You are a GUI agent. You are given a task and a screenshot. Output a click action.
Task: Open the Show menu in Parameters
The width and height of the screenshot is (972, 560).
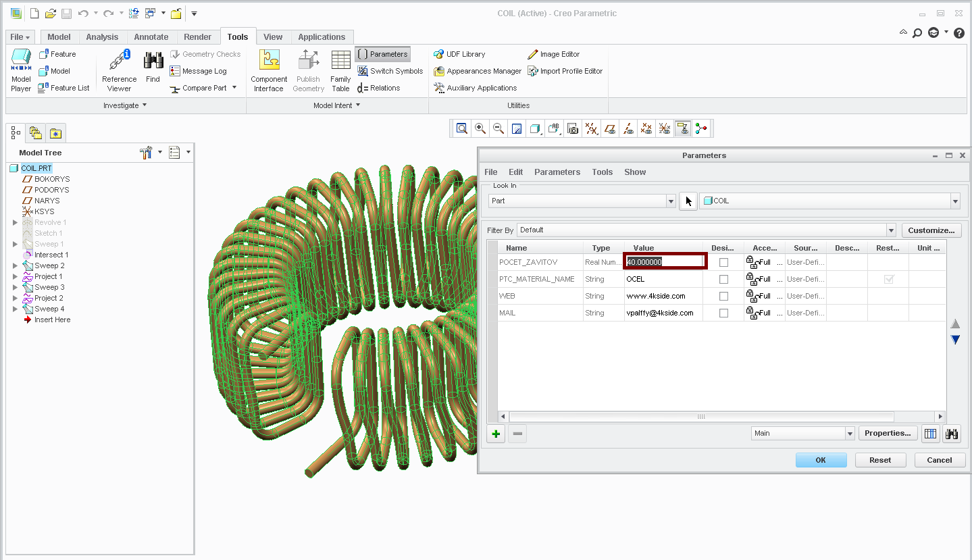pyautogui.click(x=635, y=172)
